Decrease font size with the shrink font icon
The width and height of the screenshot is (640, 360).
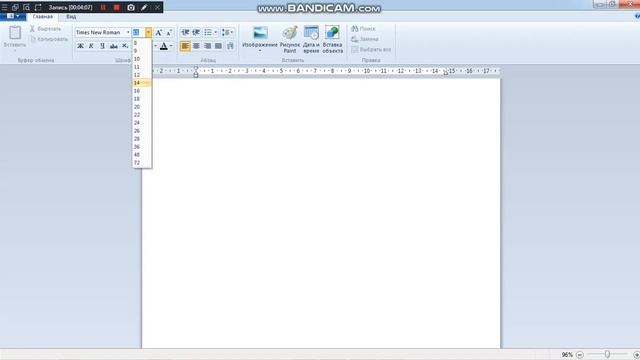point(169,32)
